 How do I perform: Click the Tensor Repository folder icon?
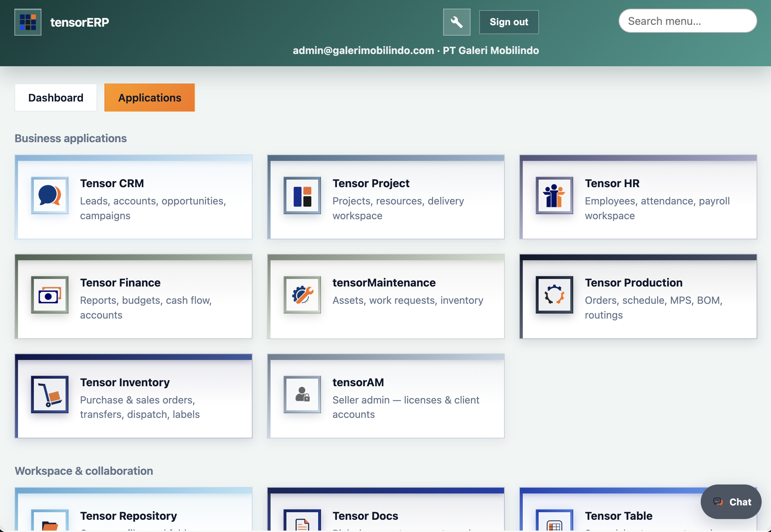[50, 521]
